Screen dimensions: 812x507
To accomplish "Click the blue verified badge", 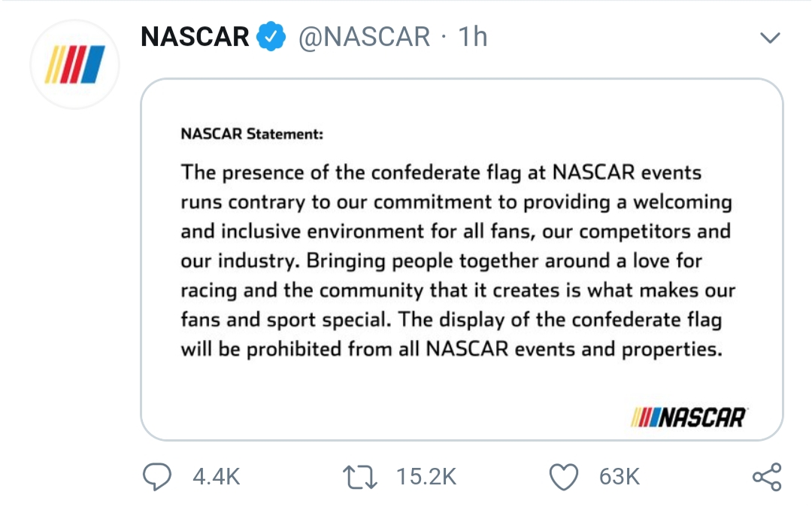I will click(271, 36).
